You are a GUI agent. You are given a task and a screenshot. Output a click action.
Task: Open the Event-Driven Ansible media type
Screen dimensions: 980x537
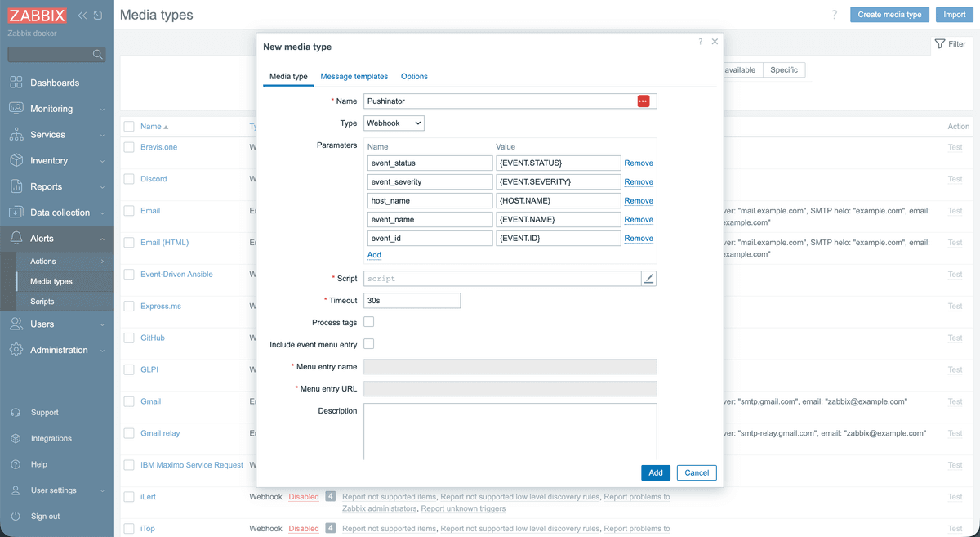point(176,275)
